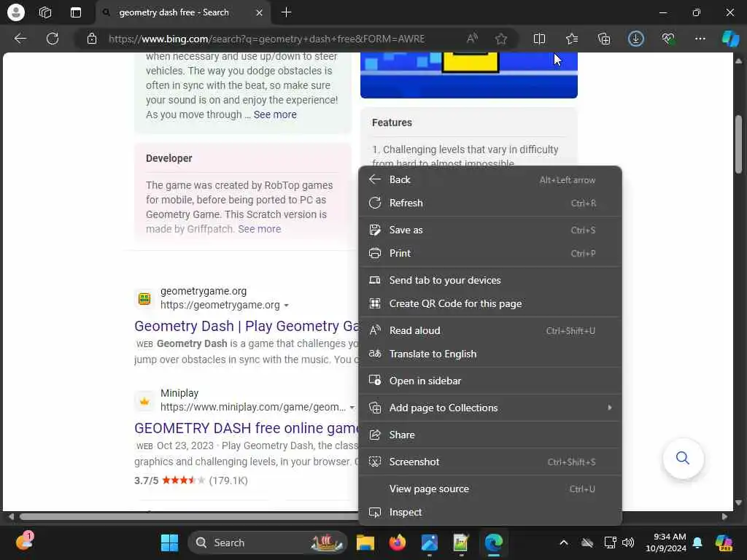The width and height of the screenshot is (747, 560).
Task: Select Back in context menu
Action: click(x=489, y=179)
